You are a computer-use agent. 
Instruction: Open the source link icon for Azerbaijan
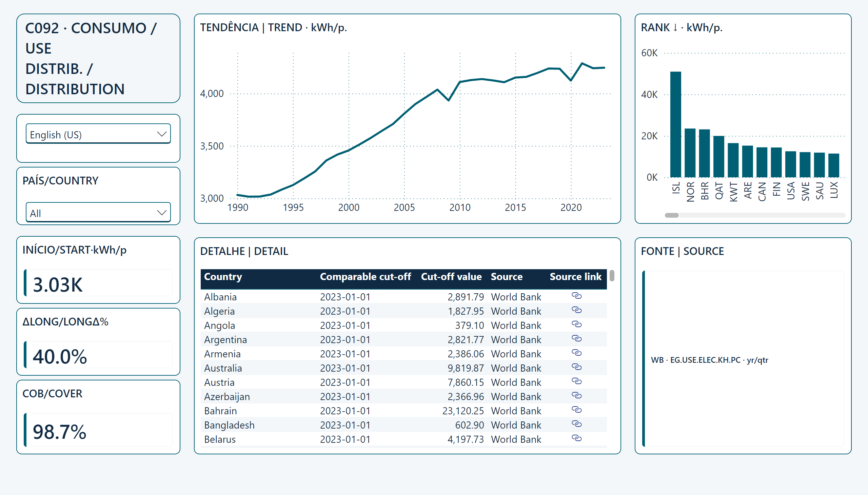tap(576, 396)
